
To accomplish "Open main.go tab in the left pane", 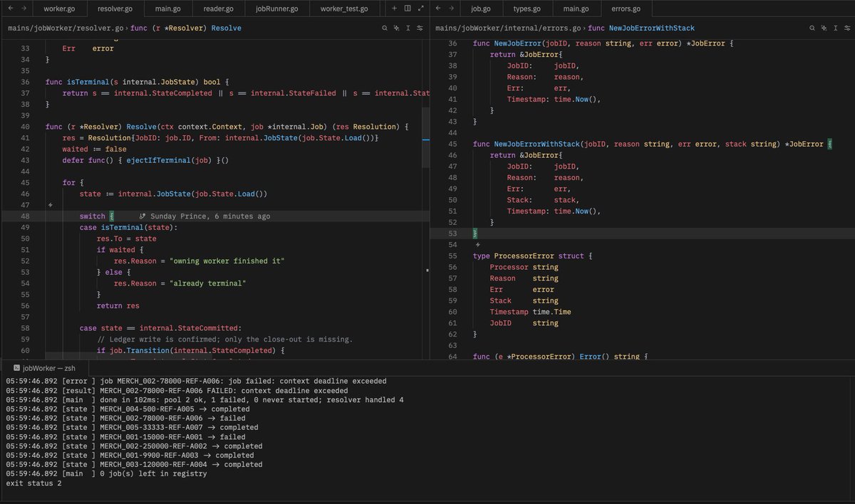I will 167,9.
